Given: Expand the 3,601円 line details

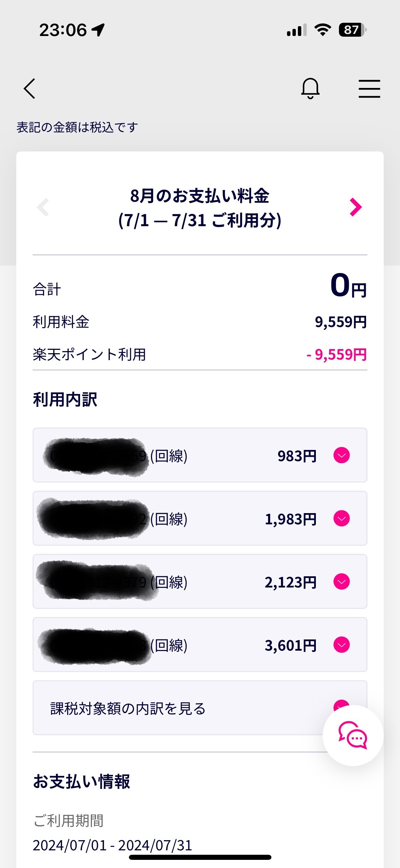Looking at the screenshot, I should (341, 645).
